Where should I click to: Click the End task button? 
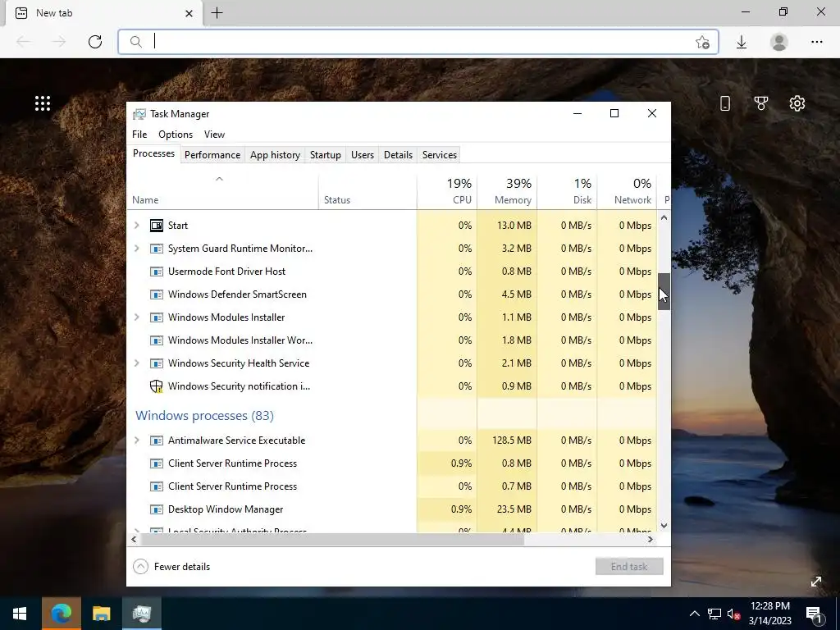coord(629,567)
